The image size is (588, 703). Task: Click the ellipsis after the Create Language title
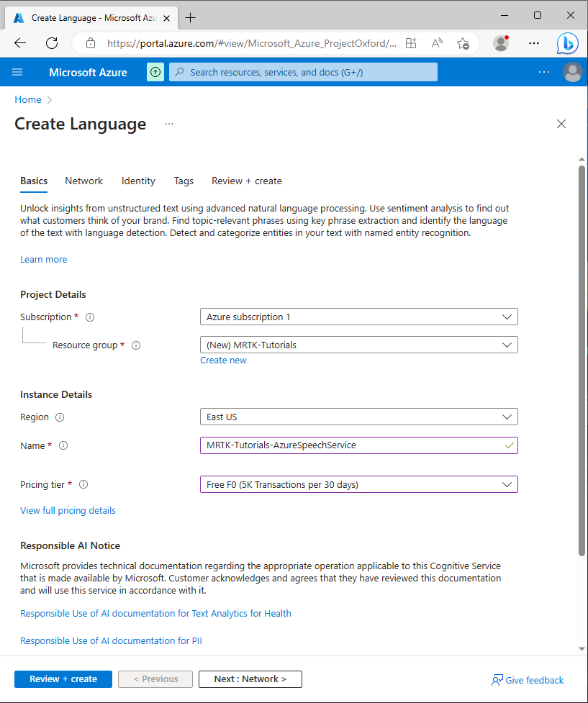(169, 124)
